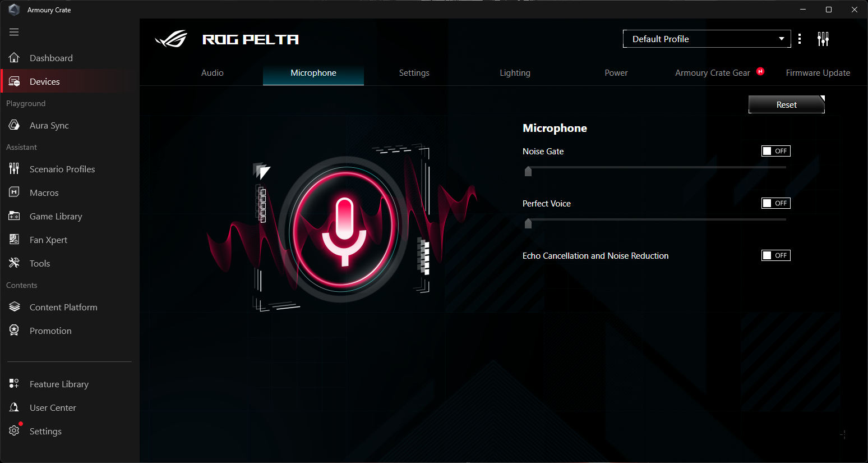
Task: Expand the Default Profile dropdown
Action: point(707,39)
